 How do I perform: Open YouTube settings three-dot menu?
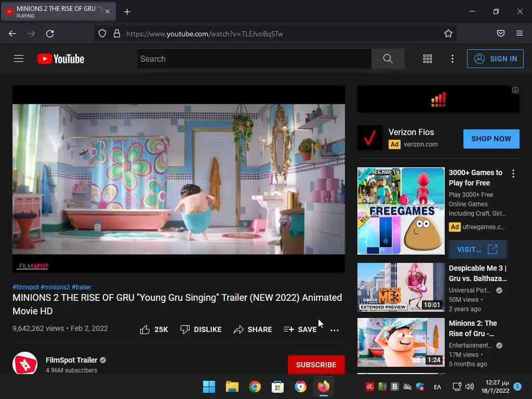453,59
